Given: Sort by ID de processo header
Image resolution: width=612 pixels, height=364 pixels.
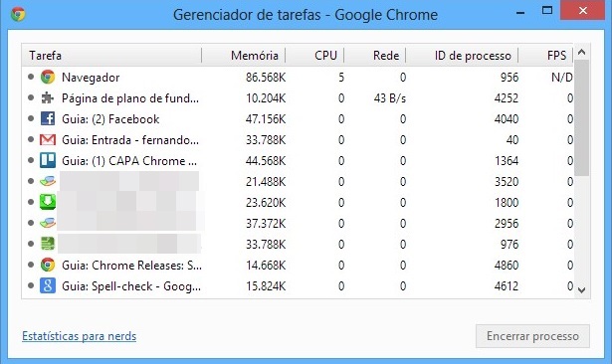Looking at the screenshot, I should (462, 56).
